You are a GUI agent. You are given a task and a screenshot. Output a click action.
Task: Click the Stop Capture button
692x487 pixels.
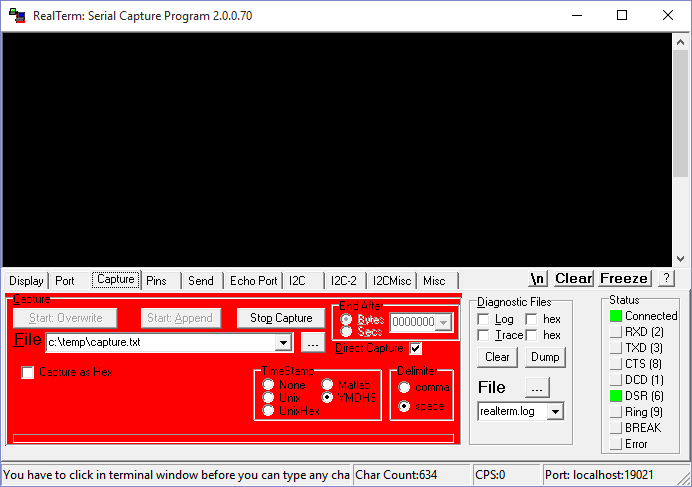pos(281,318)
